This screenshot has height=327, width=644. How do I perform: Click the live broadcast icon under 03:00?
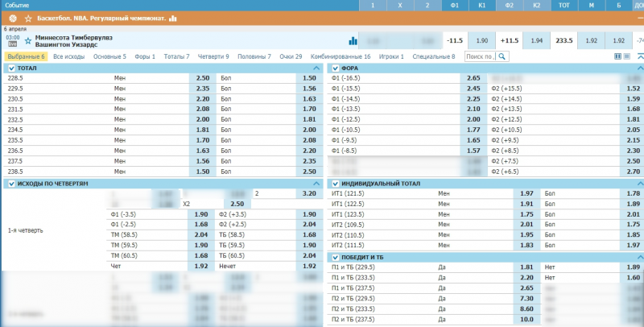click(12, 45)
